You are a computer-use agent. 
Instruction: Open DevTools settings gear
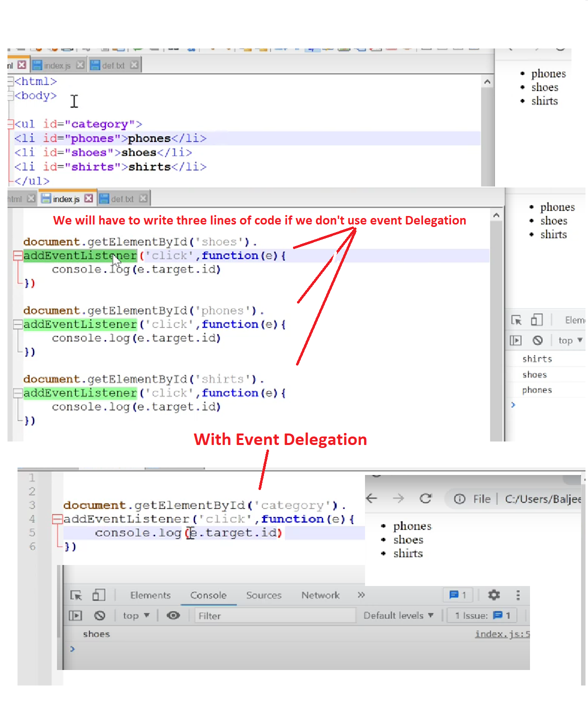[x=493, y=594]
